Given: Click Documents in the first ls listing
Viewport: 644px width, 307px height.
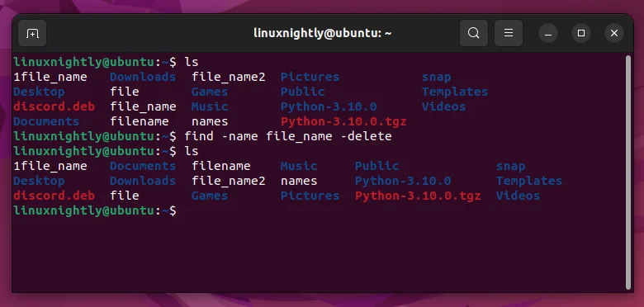Looking at the screenshot, I should tap(46, 121).
